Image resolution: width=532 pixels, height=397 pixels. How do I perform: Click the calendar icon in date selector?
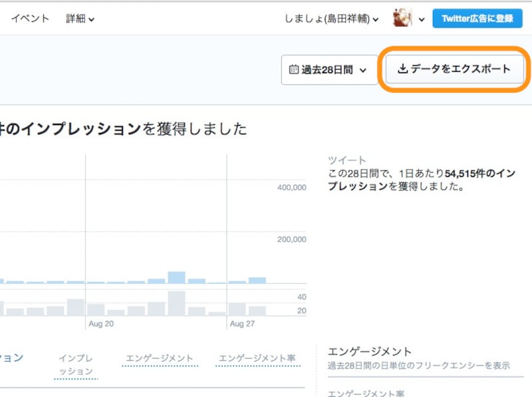pyautogui.click(x=294, y=69)
